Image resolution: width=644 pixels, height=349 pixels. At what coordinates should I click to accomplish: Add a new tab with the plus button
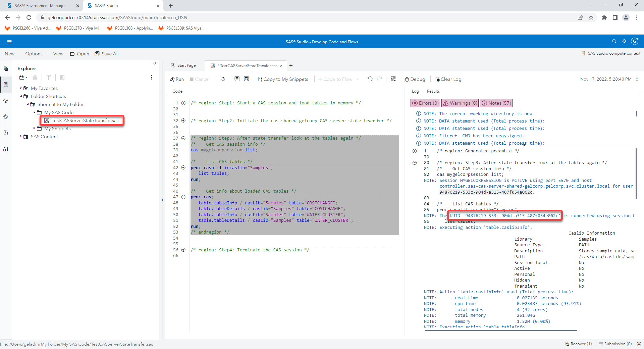coord(291,65)
